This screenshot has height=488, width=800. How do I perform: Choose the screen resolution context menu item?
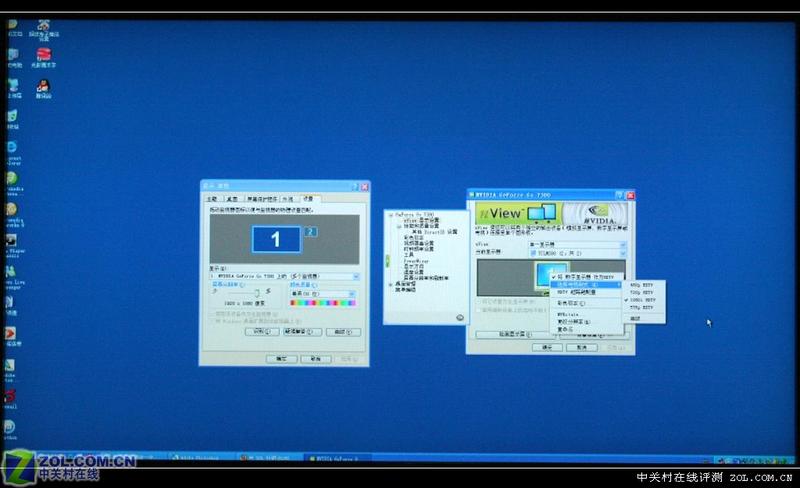coord(586,322)
